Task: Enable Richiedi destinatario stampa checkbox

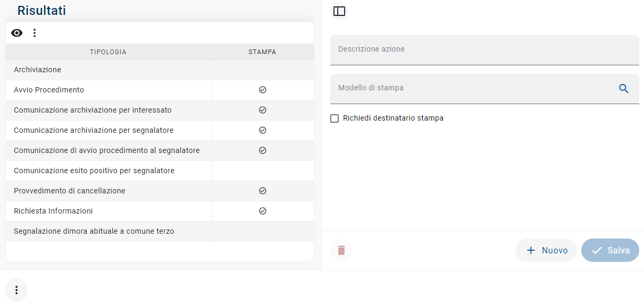Action: [x=334, y=118]
